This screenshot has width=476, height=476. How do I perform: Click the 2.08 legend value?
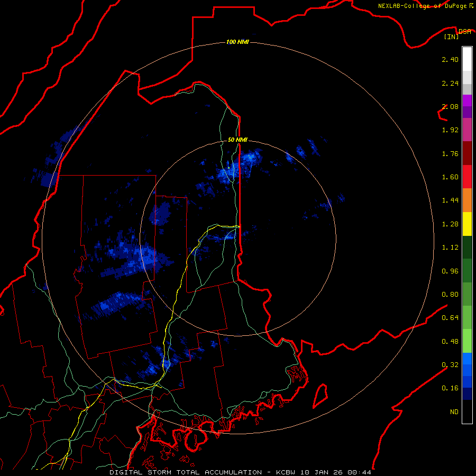tap(450, 106)
